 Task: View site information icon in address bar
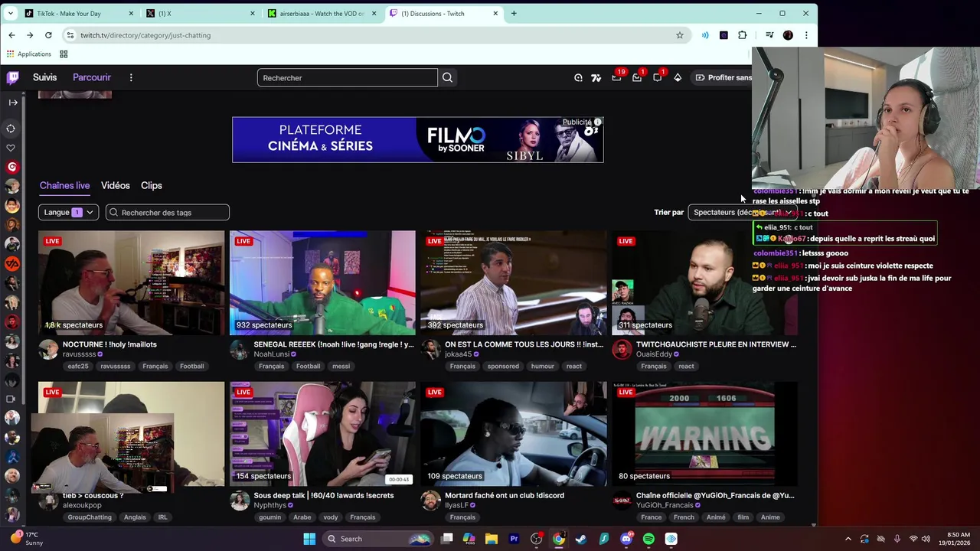(x=70, y=35)
